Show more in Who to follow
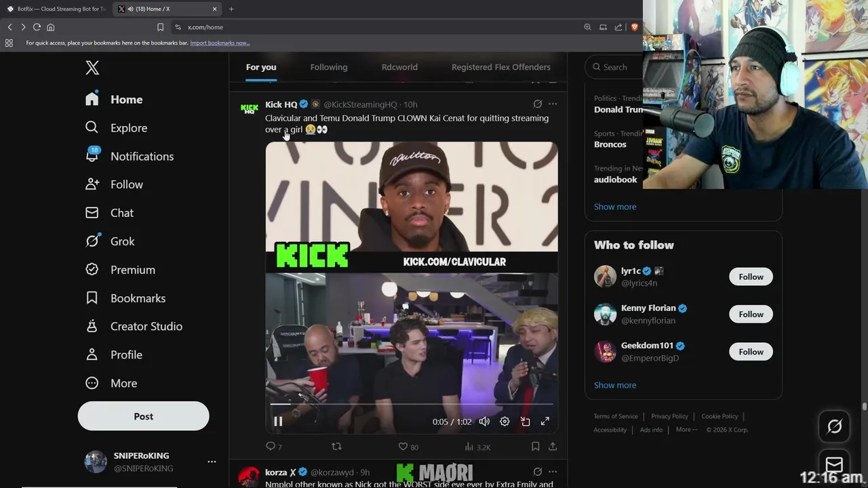The image size is (868, 488). click(x=615, y=385)
